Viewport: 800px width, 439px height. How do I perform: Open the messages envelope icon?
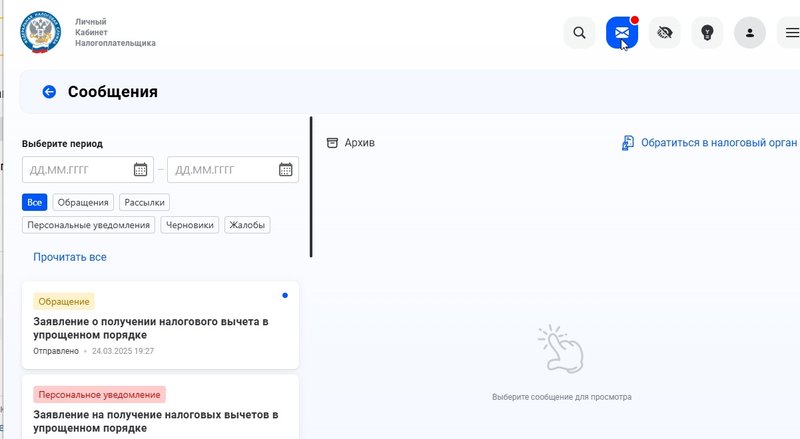[x=621, y=33]
